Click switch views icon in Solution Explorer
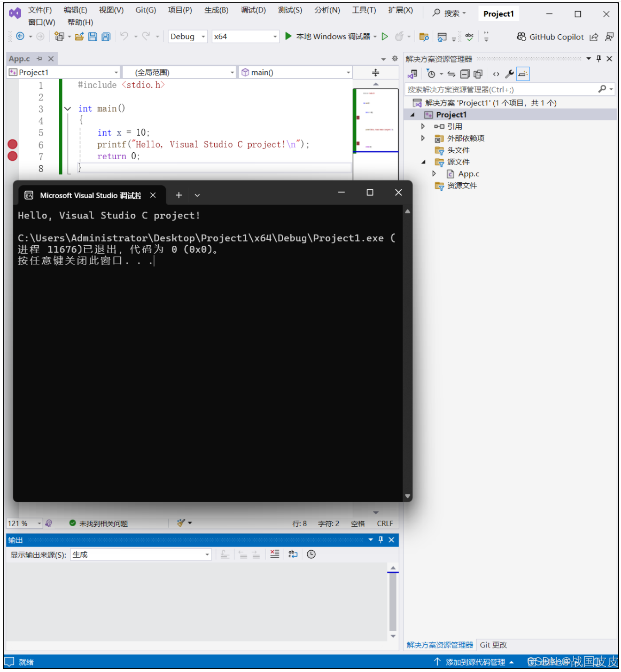Viewport: 621px width, 672px height. click(413, 74)
